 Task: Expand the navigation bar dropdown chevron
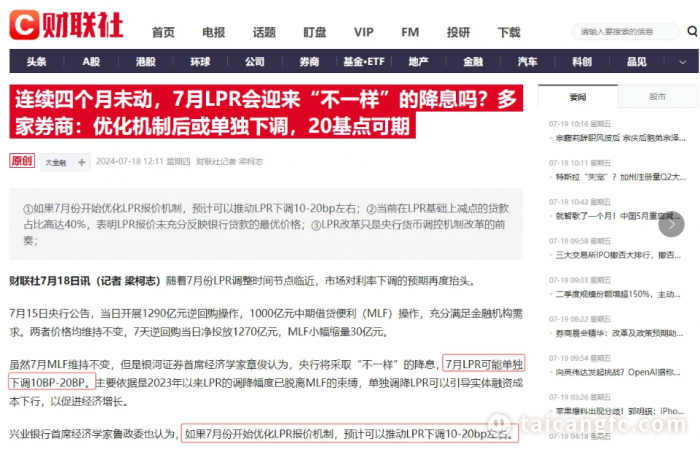coord(682,62)
